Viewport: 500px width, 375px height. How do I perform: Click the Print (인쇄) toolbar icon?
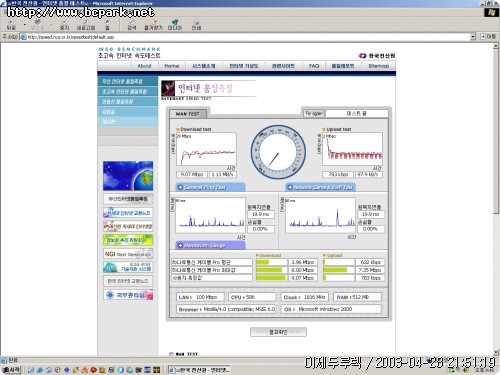tap(196, 25)
